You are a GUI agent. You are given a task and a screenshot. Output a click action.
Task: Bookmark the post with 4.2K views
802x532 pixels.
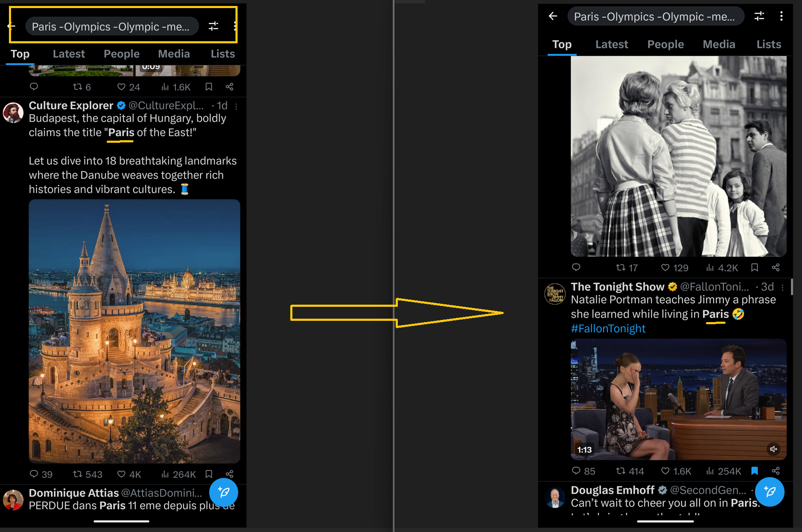(755, 267)
